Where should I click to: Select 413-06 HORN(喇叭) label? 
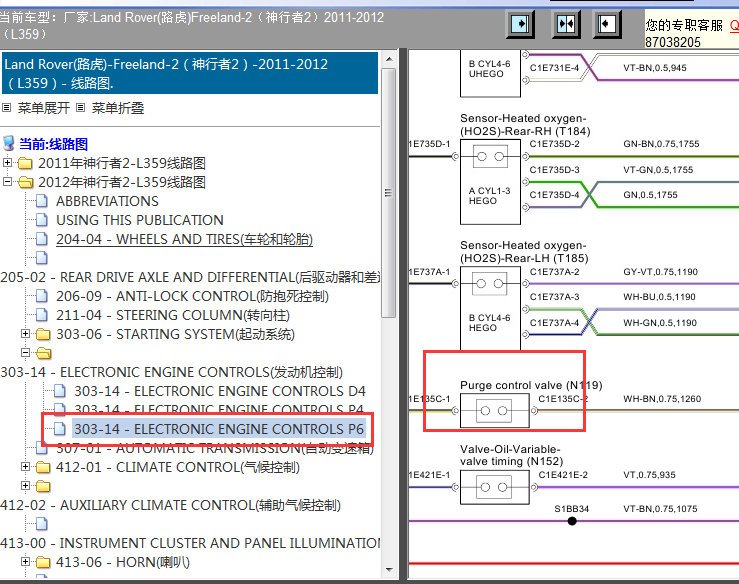pyautogui.click(x=123, y=562)
